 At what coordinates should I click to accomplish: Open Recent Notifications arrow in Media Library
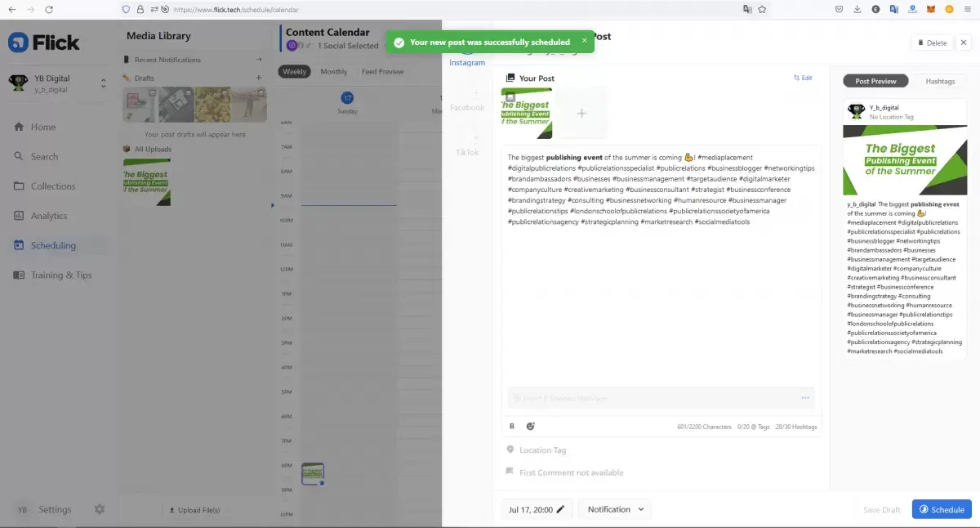click(x=259, y=60)
